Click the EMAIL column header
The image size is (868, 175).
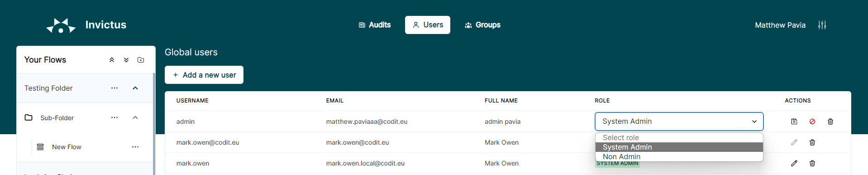(335, 101)
